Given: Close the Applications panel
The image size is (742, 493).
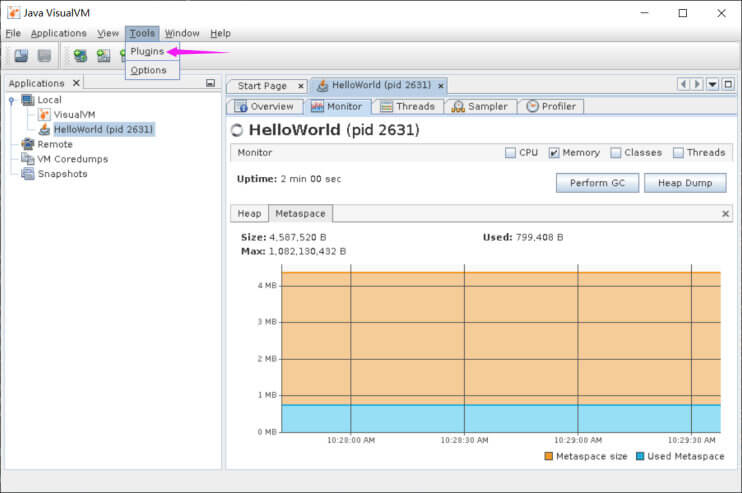Looking at the screenshot, I should (76, 83).
